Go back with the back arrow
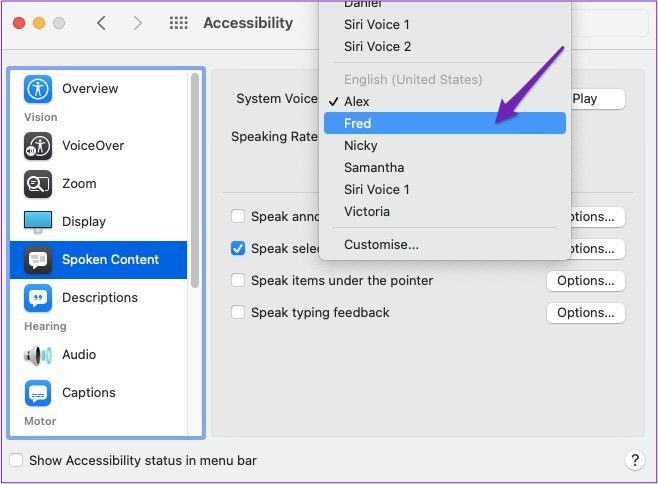This screenshot has height=484, width=658. (101, 23)
